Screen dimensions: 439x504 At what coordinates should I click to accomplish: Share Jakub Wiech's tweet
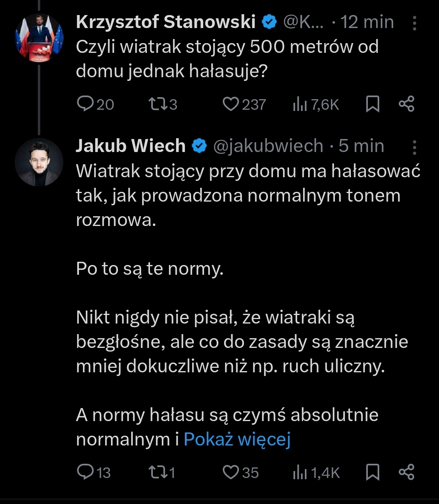click(x=406, y=472)
